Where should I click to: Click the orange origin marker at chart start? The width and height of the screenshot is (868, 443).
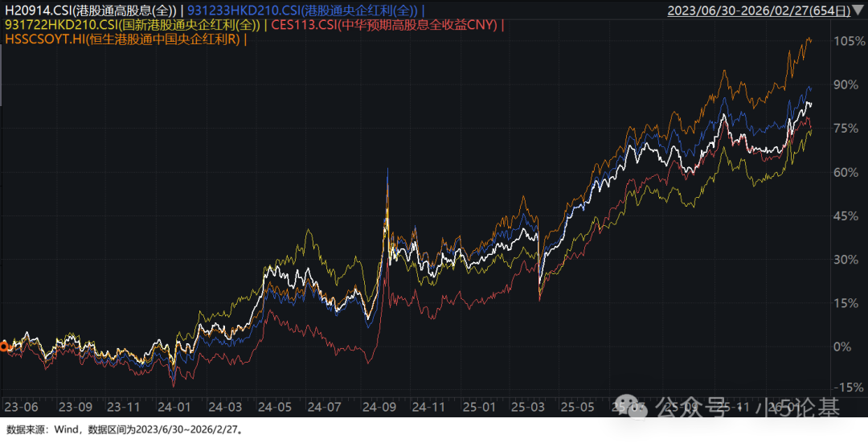3,347
